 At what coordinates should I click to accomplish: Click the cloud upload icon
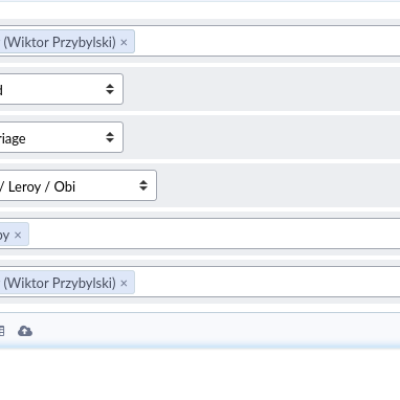pyautogui.click(x=25, y=331)
